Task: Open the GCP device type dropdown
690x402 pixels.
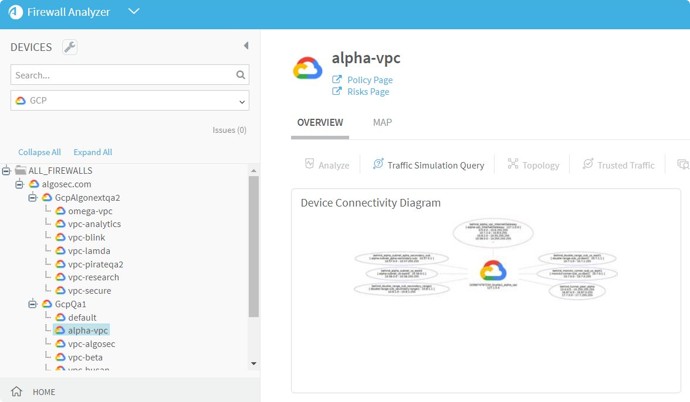Action: tap(130, 101)
